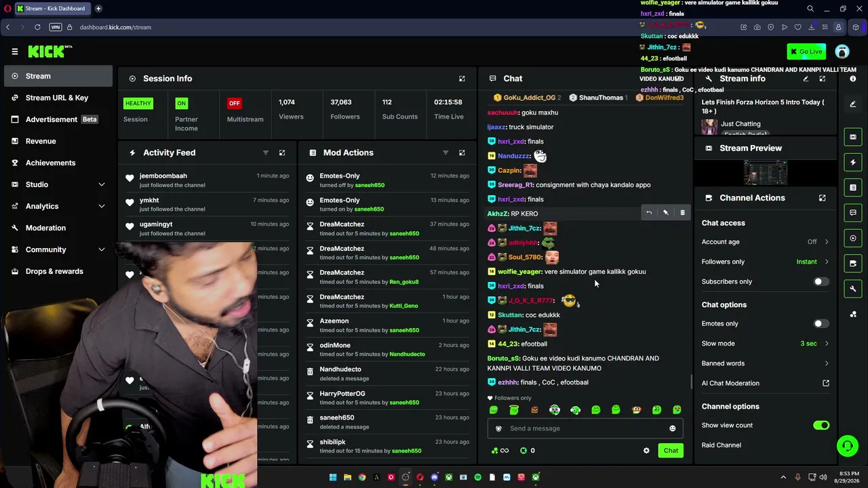Click the play circle icon in right rail
The image size is (868, 488).
(x=853, y=238)
